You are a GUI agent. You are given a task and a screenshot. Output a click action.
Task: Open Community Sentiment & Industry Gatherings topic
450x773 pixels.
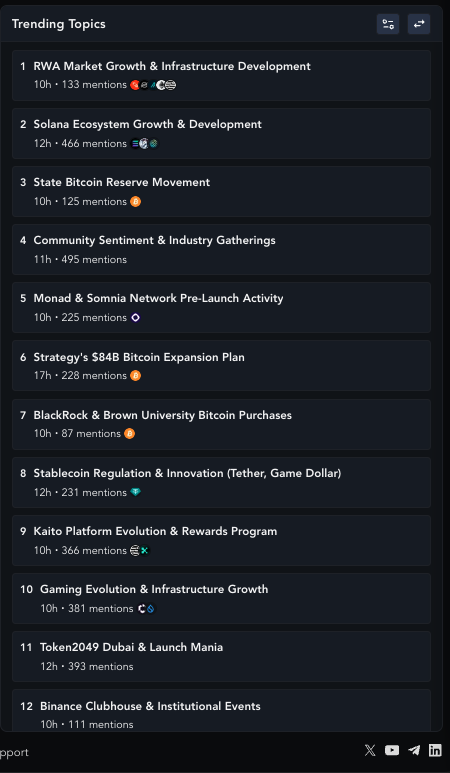(x=221, y=249)
